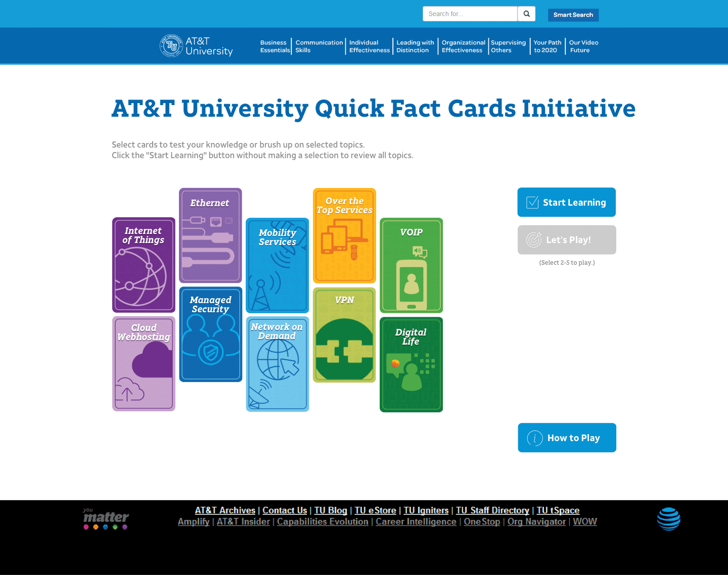Click the You Matter logo in footer
The height and width of the screenshot is (575, 728).
click(106, 518)
